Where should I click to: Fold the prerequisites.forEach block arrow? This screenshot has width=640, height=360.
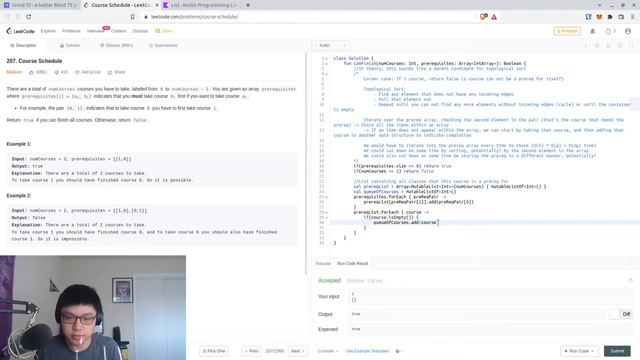pyautogui.click(x=327, y=197)
